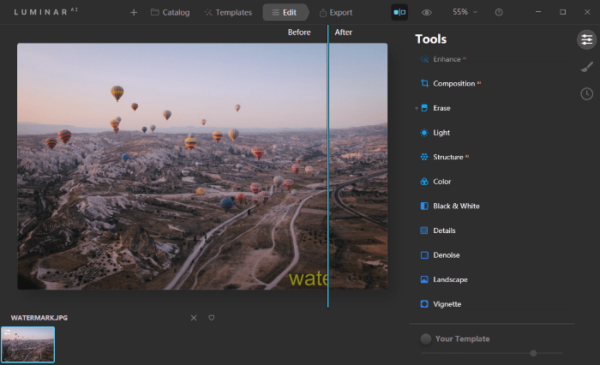Click the Denoise square icon
This screenshot has height=365, width=600.
[424, 255]
